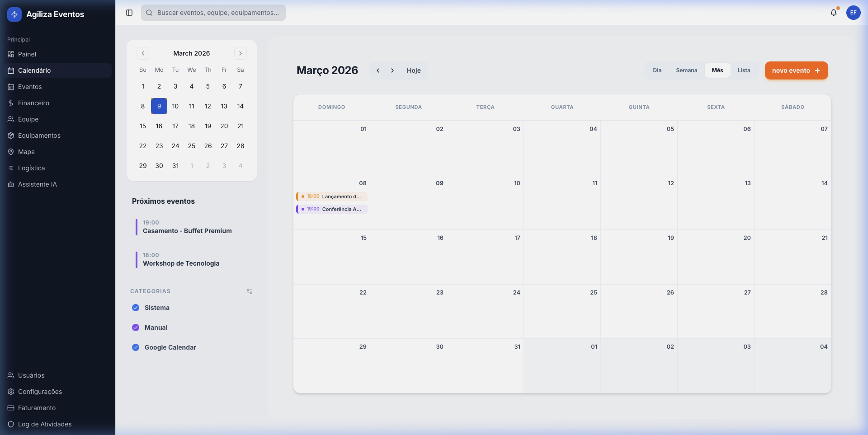The height and width of the screenshot is (435, 868).
Task: Open the categories filter settings icon
Action: 250,291
